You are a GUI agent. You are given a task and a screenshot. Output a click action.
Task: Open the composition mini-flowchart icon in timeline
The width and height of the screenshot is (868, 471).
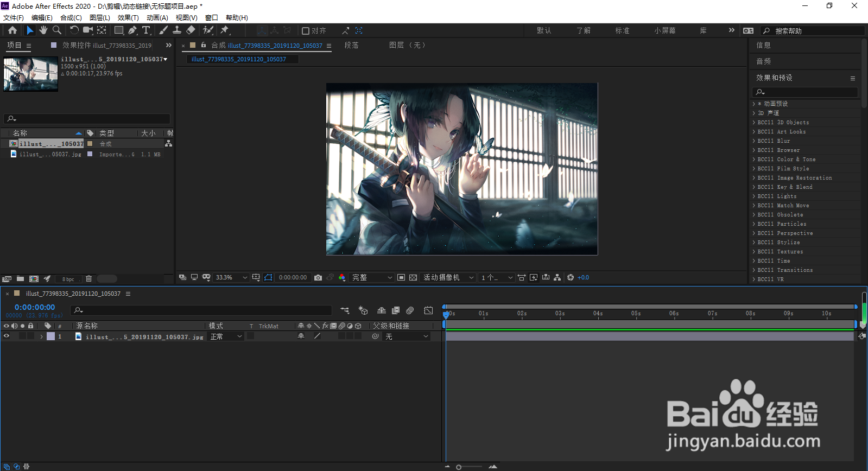[345, 310]
